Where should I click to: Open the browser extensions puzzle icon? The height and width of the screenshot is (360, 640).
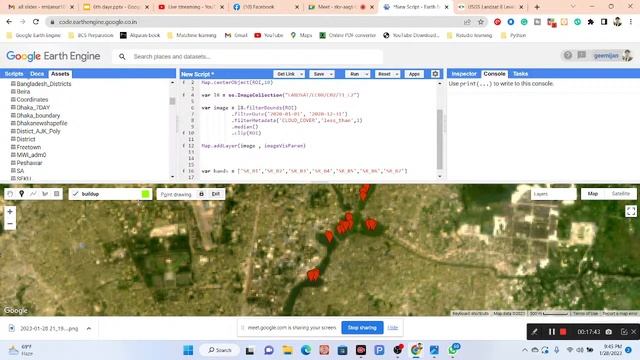[x=591, y=22]
